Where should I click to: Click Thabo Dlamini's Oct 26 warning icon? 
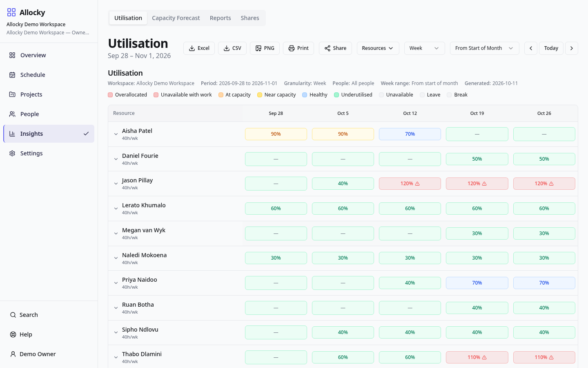click(x=551, y=357)
